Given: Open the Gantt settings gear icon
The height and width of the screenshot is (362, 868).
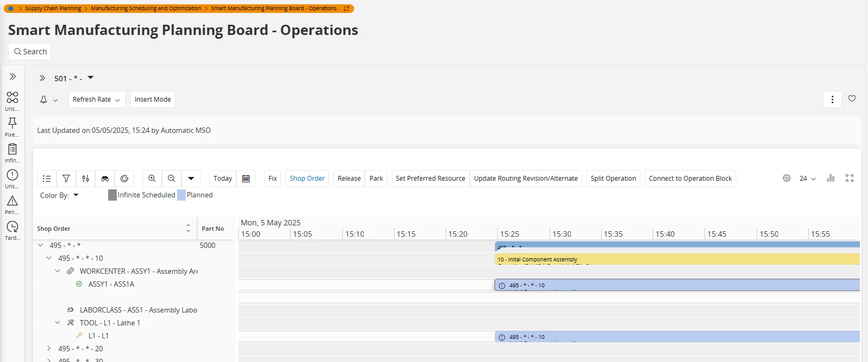Looking at the screenshot, I should coord(787,178).
